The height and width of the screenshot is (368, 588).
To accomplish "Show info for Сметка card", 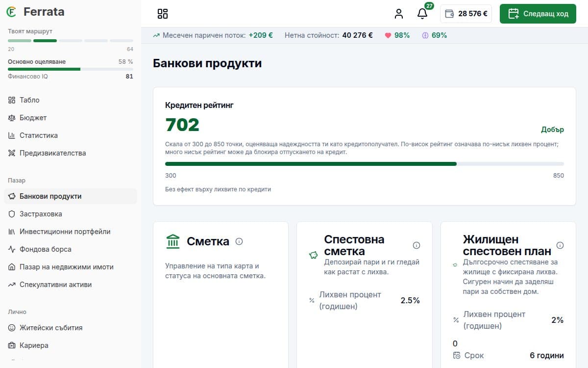I will coord(239,241).
